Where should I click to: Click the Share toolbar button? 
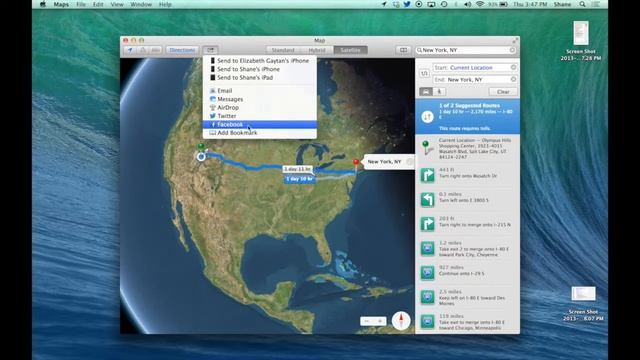pos(210,50)
